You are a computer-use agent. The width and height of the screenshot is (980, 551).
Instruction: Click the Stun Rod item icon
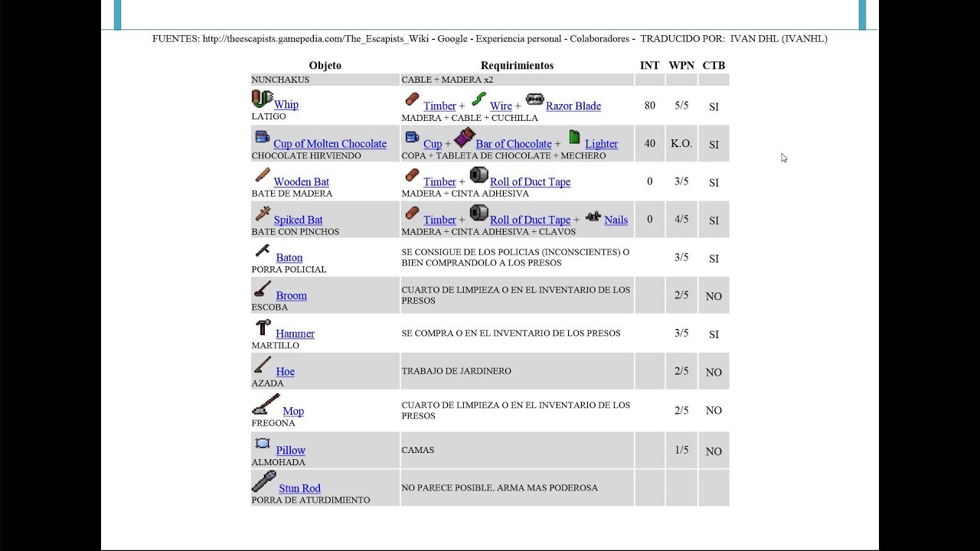[264, 481]
